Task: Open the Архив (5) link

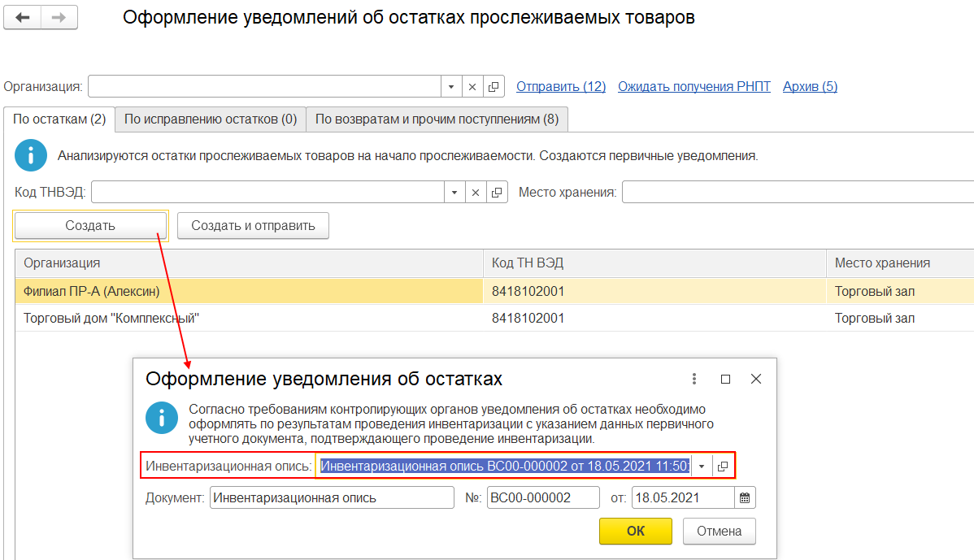Action: pyautogui.click(x=810, y=86)
